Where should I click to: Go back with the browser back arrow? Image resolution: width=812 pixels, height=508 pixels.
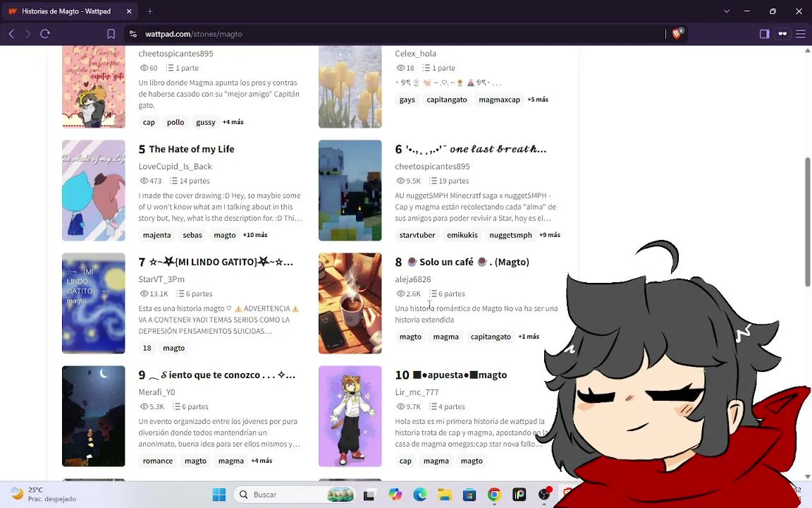click(x=11, y=34)
